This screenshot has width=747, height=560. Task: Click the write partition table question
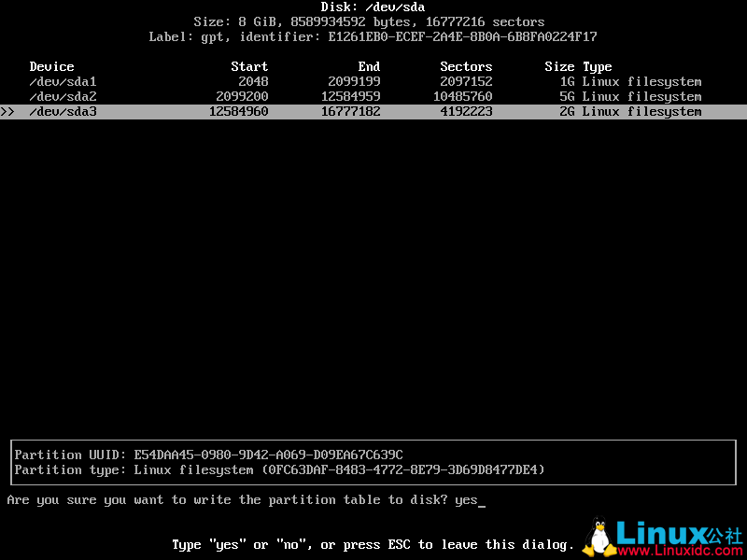click(227, 500)
